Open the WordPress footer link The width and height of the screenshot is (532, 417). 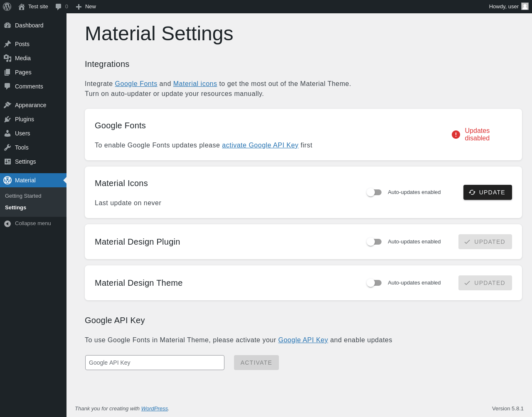[x=155, y=409]
